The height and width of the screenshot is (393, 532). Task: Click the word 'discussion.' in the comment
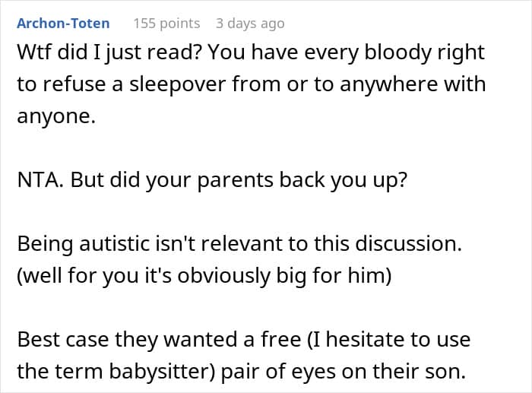[x=409, y=244]
